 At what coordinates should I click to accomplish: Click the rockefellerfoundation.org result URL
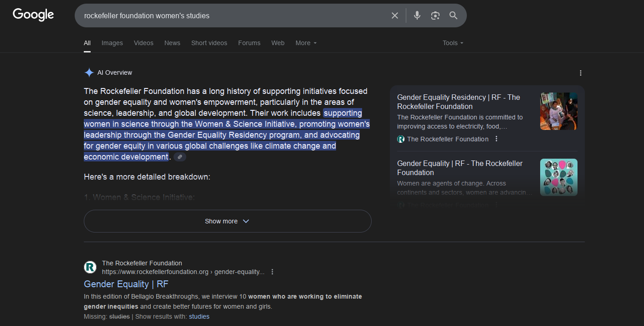pyautogui.click(x=183, y=272)
